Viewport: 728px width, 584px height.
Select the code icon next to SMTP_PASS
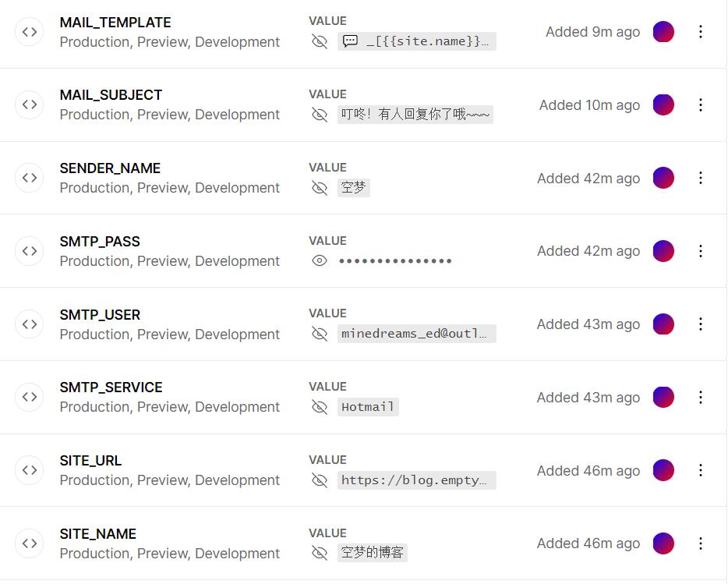click(29, 250)
